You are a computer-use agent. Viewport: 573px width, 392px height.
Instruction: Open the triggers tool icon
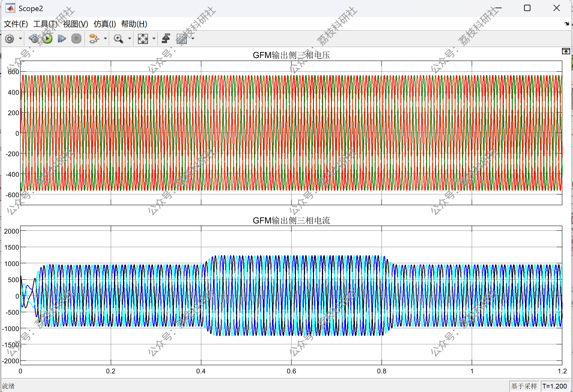[166, 39]
